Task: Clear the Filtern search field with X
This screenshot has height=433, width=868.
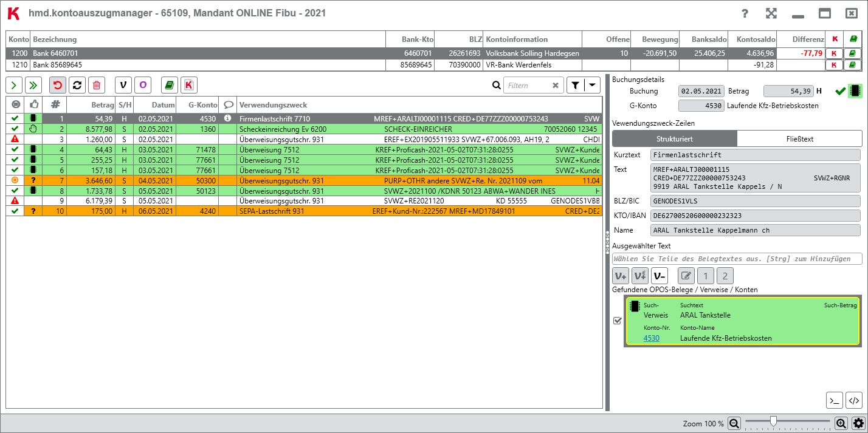Action: pos(555,86)
